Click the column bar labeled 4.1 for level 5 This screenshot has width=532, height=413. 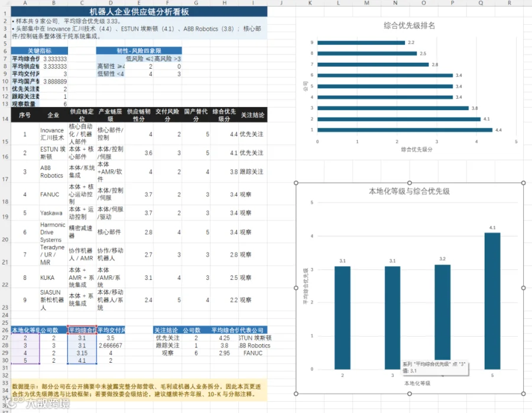click(492, 301)
